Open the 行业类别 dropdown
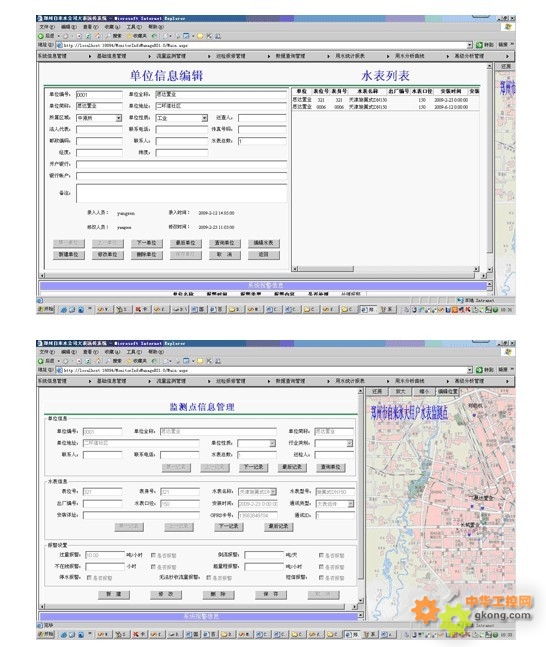This screenshot has height=647, width=546. [x=350, y=443]
